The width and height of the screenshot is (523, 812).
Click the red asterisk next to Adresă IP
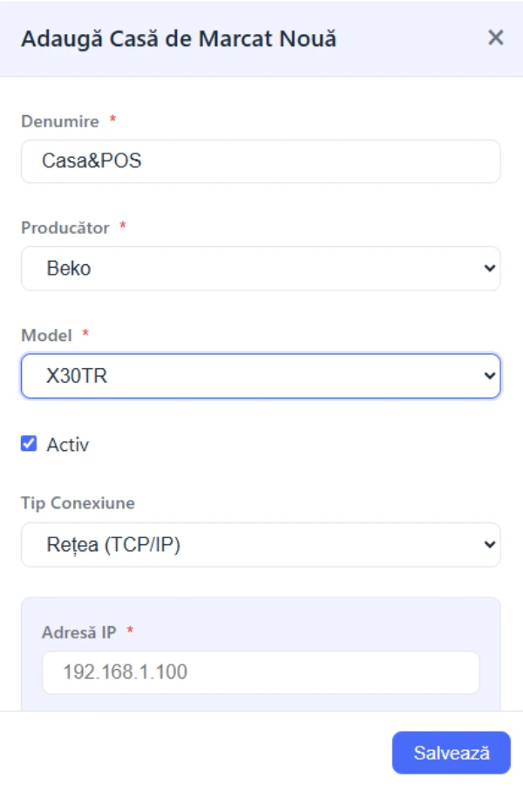point(131,631)
